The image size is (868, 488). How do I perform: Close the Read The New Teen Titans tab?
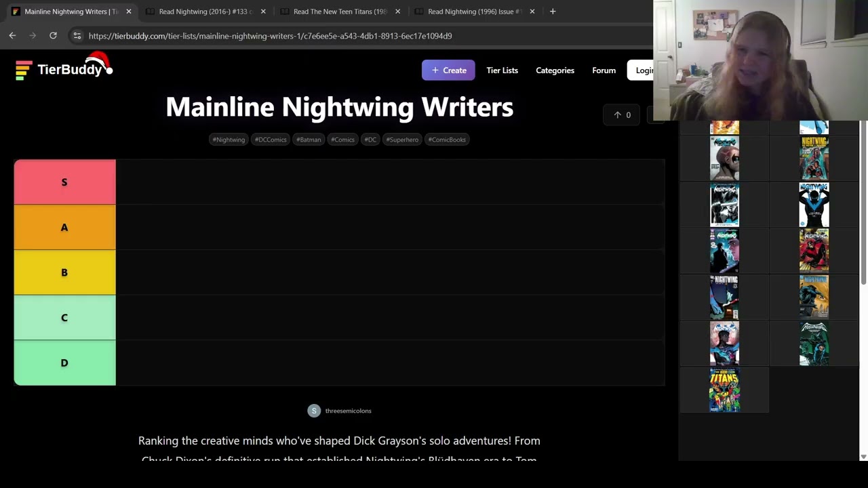397,12
